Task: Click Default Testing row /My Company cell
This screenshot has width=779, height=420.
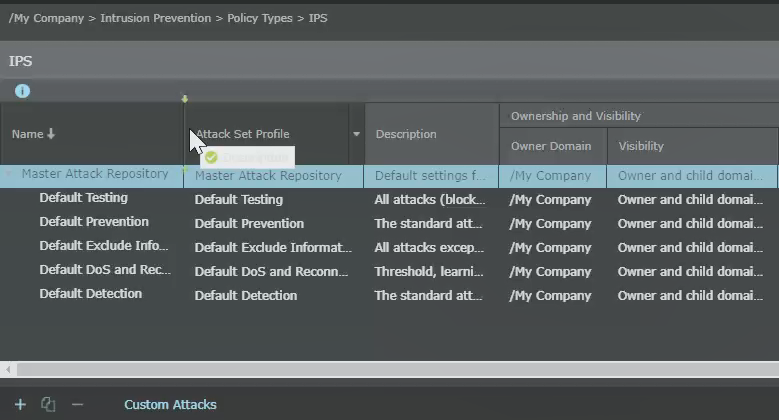Action: (x=552, y=200)
